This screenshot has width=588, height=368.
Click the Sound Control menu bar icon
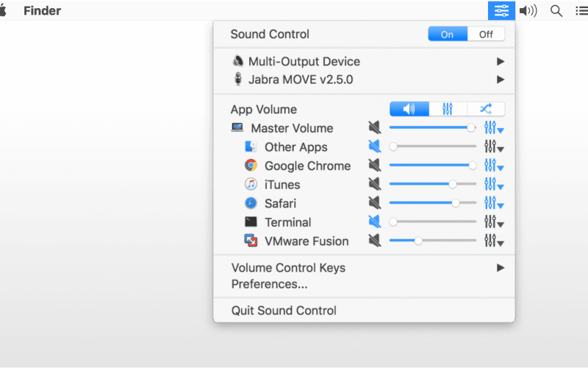click(x=501, y=10)
